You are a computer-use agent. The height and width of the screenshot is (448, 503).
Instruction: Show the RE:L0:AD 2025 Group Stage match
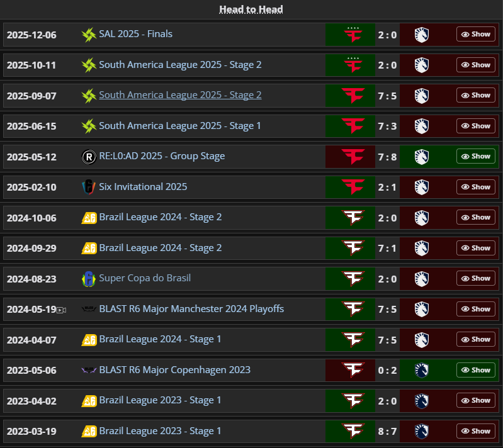coord(476,157)
